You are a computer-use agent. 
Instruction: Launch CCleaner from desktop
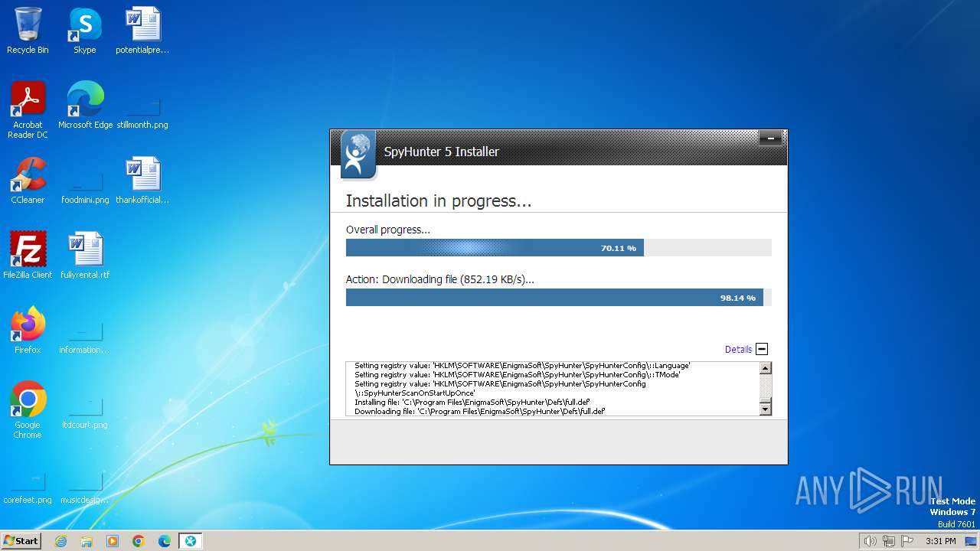tap(28, 181)
